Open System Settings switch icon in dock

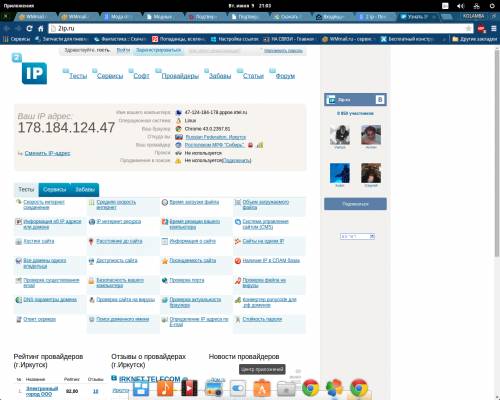point(238,388)
